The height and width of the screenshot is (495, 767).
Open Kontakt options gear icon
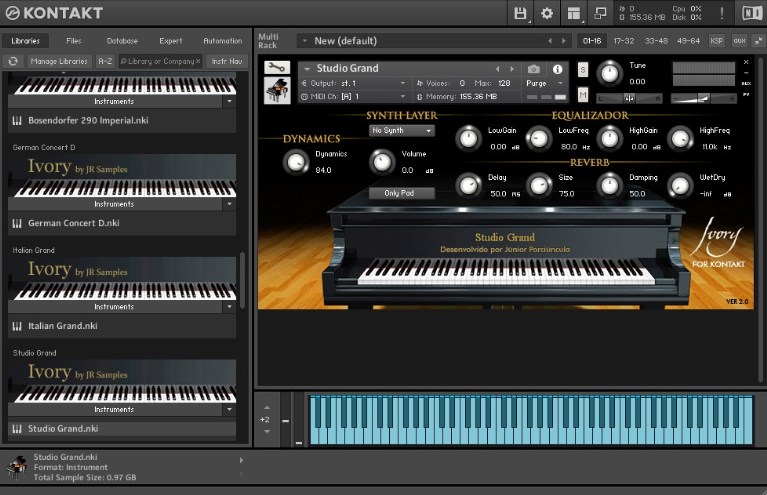(x=547, y=13)
